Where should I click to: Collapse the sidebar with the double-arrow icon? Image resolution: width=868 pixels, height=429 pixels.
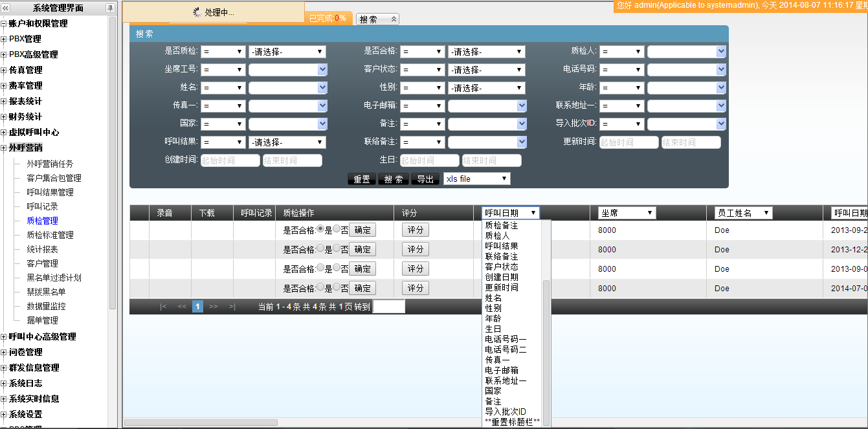6,8
